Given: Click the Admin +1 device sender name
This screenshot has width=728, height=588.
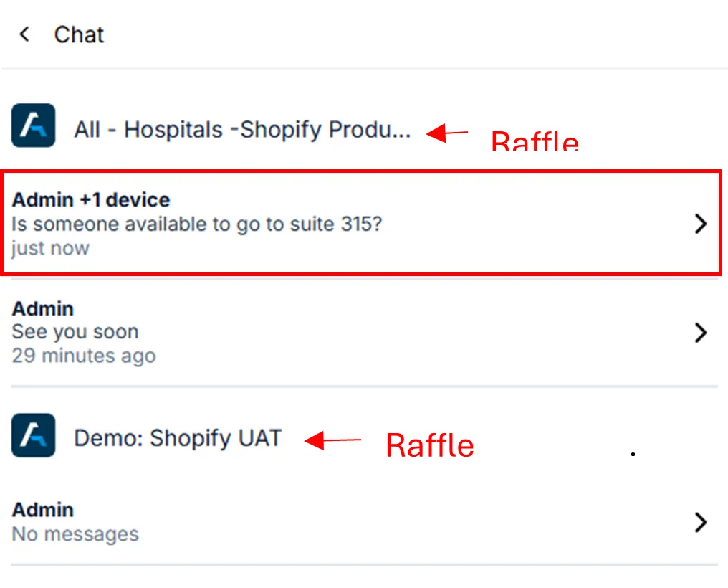Looking at the screenshot, I should point(91,200).
